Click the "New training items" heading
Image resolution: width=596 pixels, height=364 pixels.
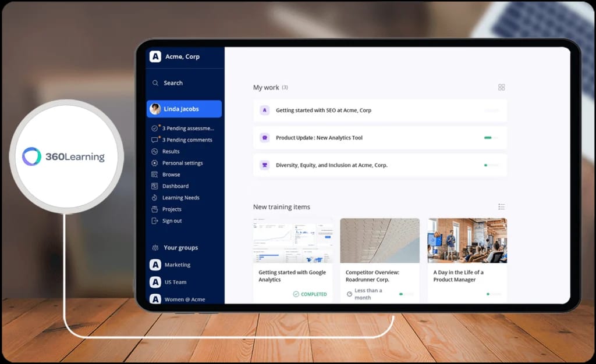click(x=282, y=207)
